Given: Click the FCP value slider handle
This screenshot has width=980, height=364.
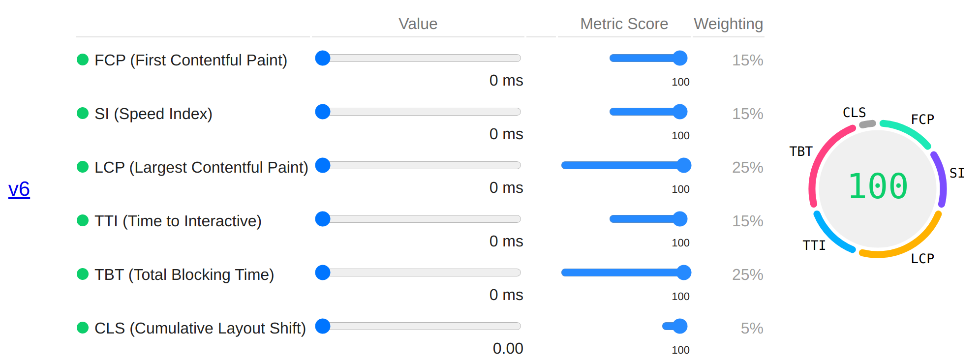Looking at the screenshot, I should tap(323, 58).
